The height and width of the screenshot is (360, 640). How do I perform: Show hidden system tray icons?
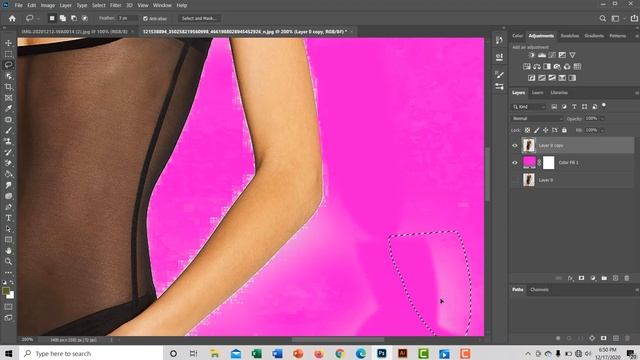click(x=528, y=353)
